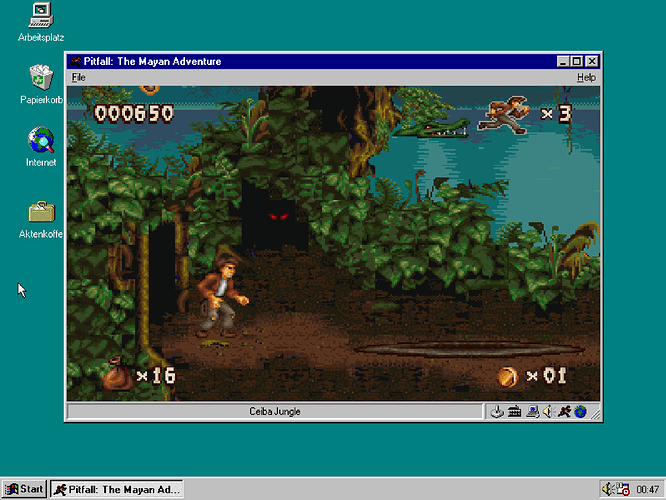The image size is (666, 500).
Task: Maximize the Pitfall window
Action: pyautogui.click(x=576, y=62)
